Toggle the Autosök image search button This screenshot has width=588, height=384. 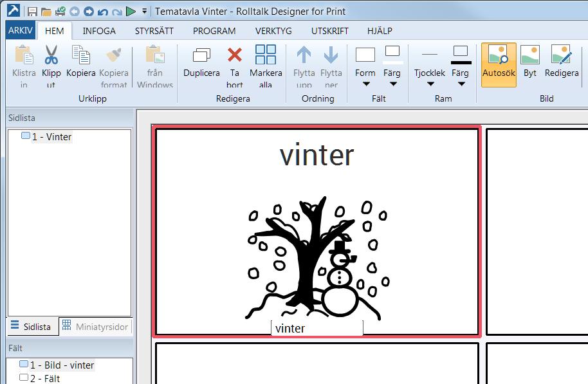click(499, 64)
